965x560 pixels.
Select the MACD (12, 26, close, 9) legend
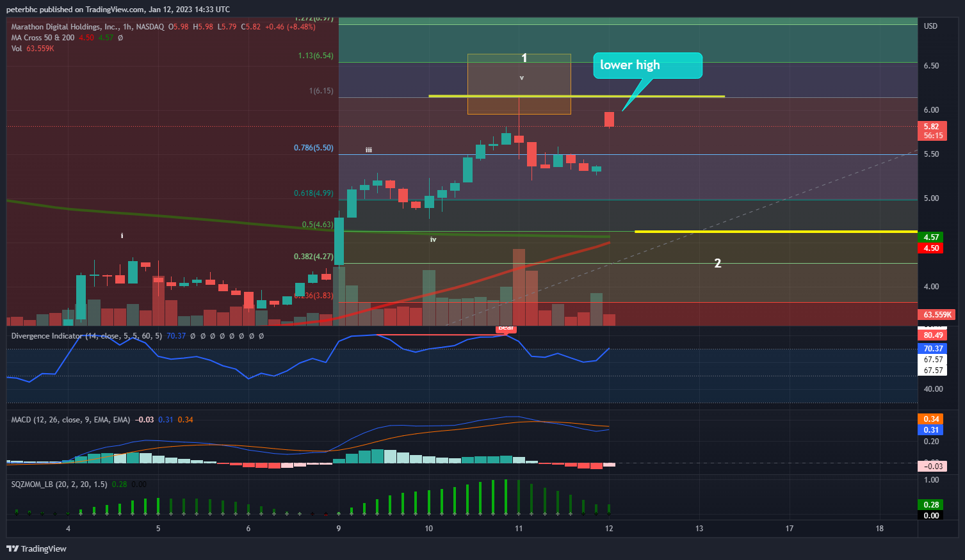pyautogui.click(x=70, y=420)
